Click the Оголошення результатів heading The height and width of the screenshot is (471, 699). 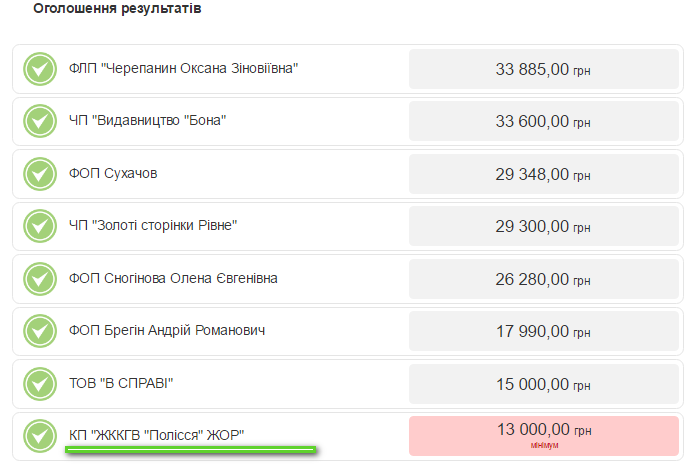(117, 9)
